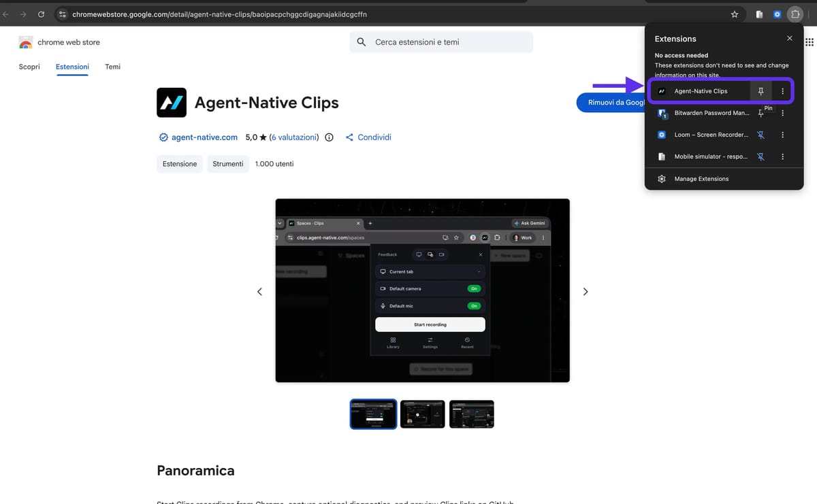Reload the current page

point(42,14)
